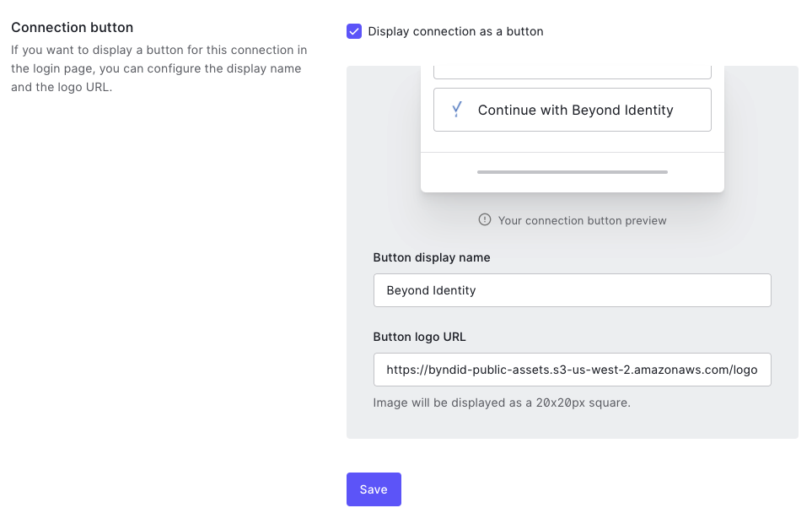Click the Beyond Identity logo icon in preview
Viewport: 812px width, 524px height.
(457, 110)
